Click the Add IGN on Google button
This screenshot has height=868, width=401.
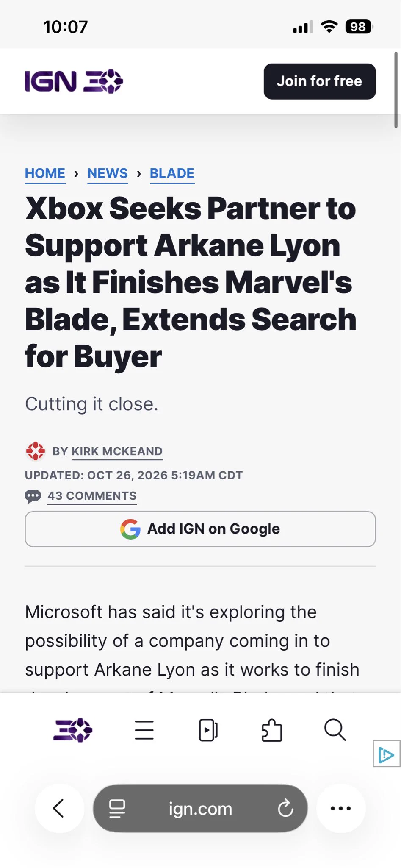click(200, 529)
